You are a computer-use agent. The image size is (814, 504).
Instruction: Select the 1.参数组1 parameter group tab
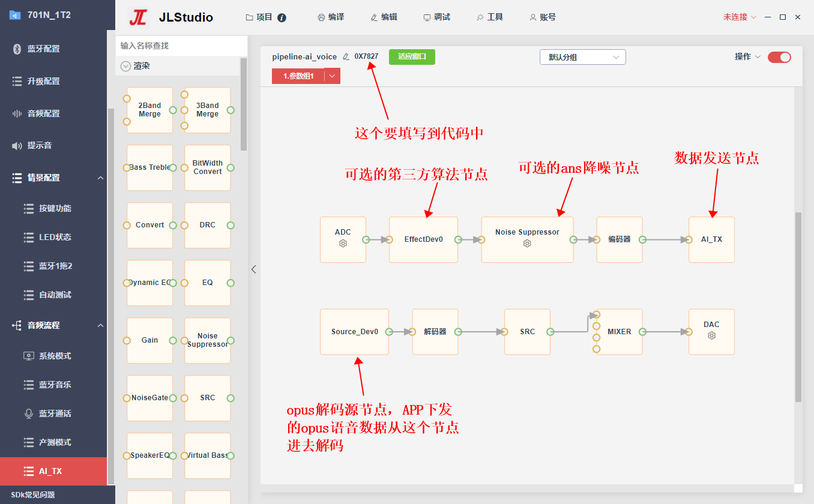pos(298,76)
